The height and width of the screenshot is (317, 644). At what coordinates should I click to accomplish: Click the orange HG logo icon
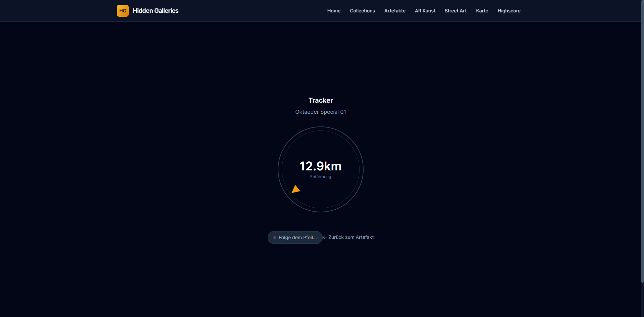pyautogui.click(x=122, y=11)
